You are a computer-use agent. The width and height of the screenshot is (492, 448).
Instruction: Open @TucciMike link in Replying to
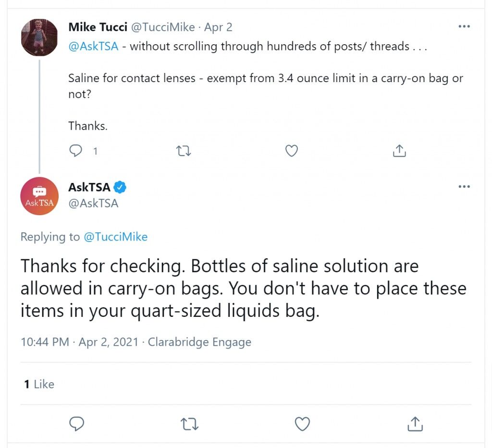click(x=115, y=237)
